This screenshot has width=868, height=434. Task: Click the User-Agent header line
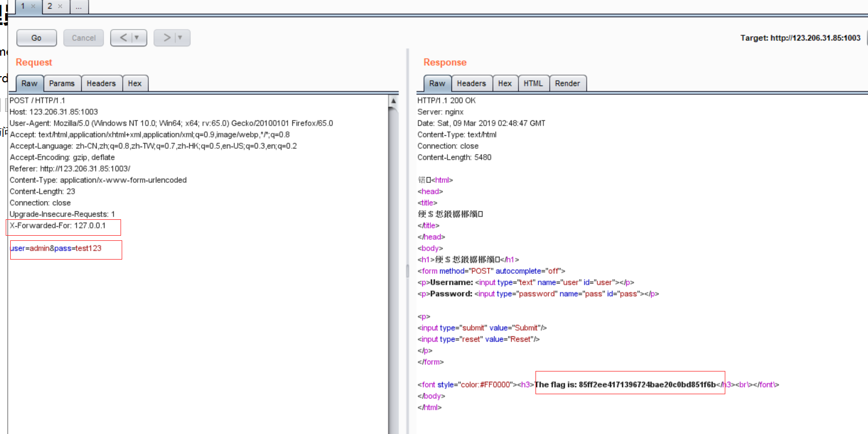tap(171, 123)
